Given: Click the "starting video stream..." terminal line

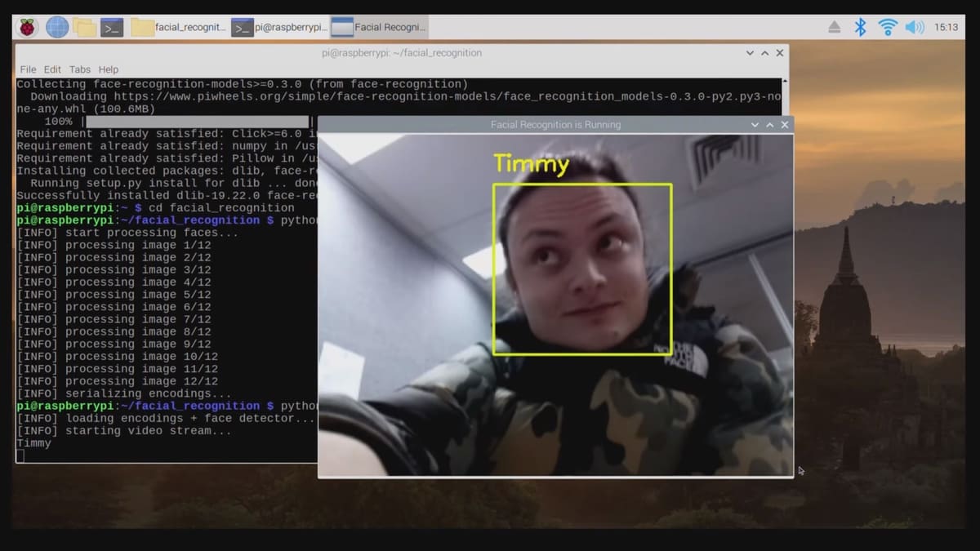Looking at the screenshot, I should click(x=125, y=431).
